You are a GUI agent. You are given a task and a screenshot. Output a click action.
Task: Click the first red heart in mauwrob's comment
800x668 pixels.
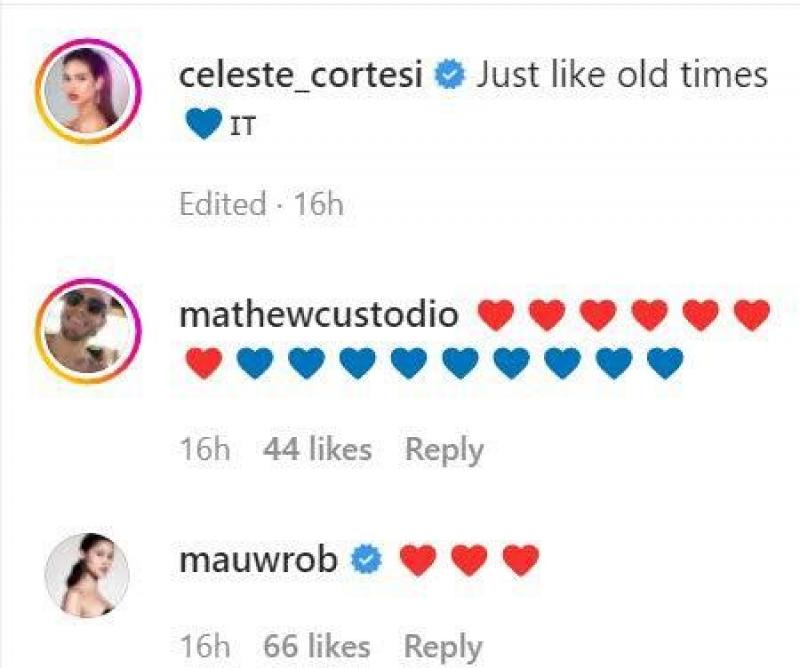tap(418, 560)
